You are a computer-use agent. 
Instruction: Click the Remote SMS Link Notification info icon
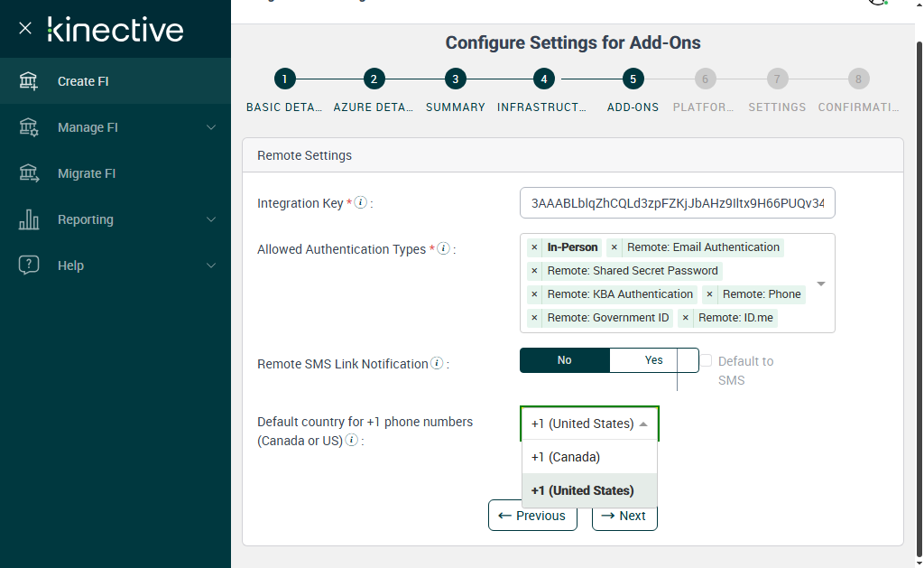click(x=437, y=363)
